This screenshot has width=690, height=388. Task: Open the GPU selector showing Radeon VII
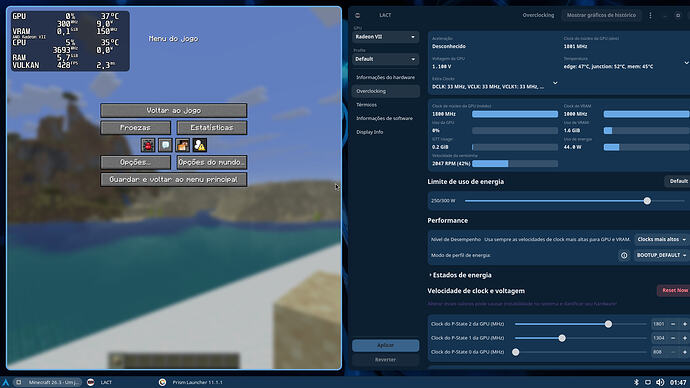point(385,37)
